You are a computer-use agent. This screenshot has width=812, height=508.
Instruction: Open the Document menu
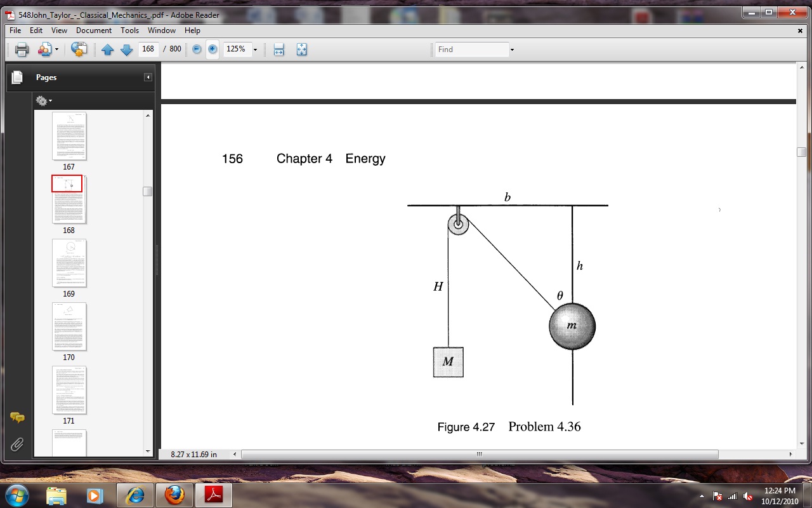point(93,30)
